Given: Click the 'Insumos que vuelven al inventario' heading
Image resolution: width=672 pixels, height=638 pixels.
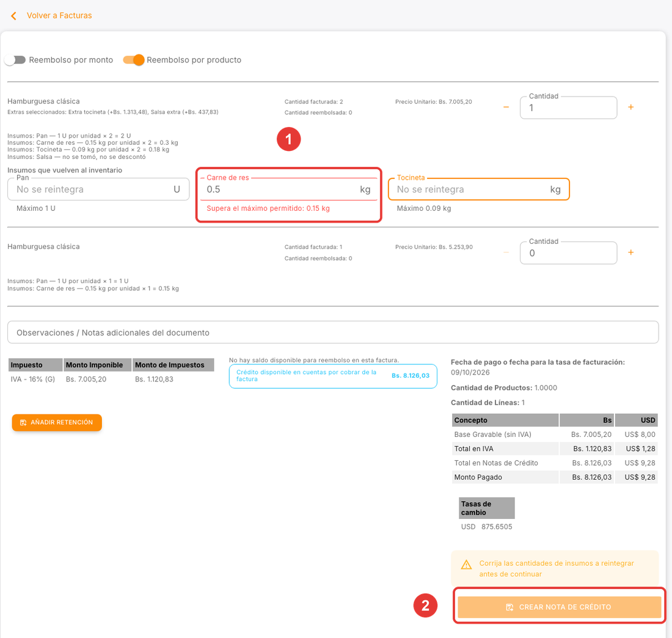Looking at the screenshot, I should pos(65,170).
